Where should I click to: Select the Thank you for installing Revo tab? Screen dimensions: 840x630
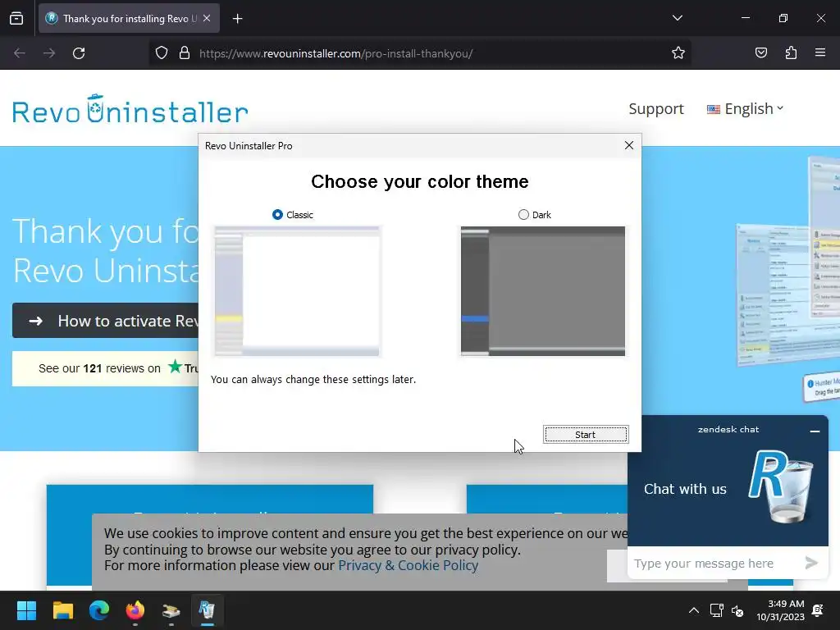(129, 19)
